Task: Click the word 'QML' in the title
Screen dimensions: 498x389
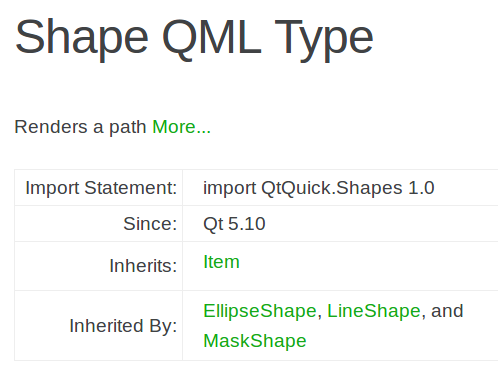Action: [x=212, y=37]
